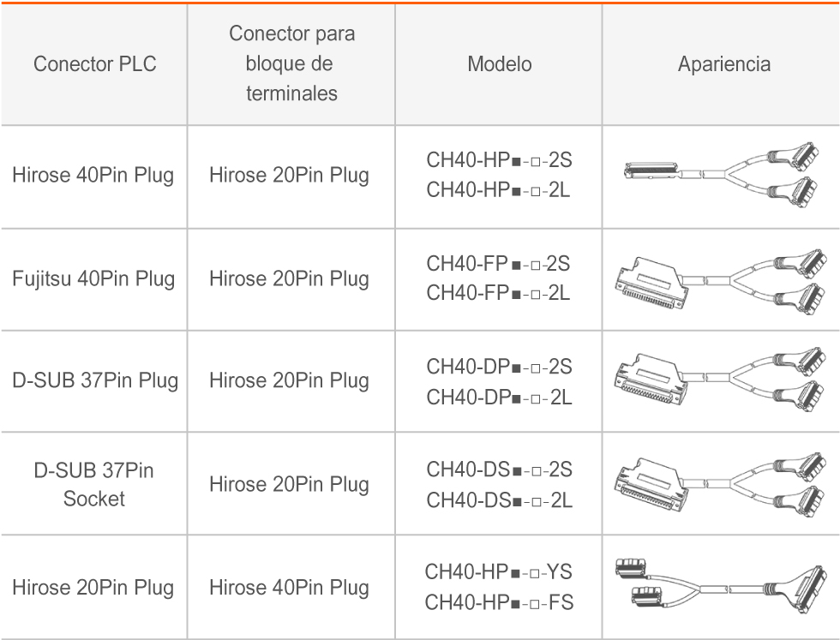Click the Fujitsu 40Pin Plug cell

(x=93, y=278)
